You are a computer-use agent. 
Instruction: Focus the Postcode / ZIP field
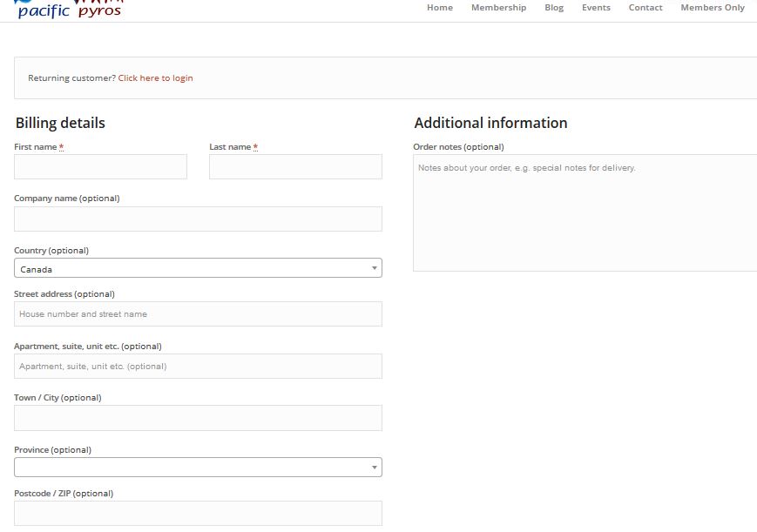tap(198, 513)
